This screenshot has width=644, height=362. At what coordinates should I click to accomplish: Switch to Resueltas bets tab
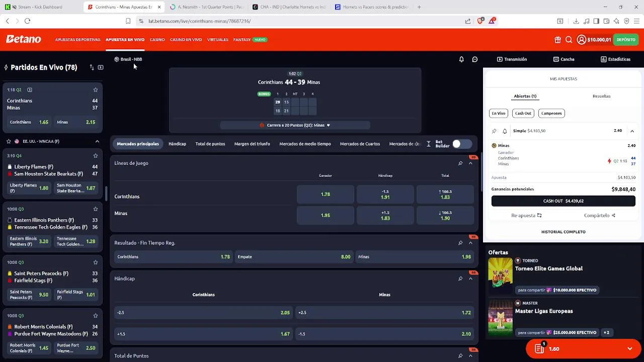(x=601, y=96)
